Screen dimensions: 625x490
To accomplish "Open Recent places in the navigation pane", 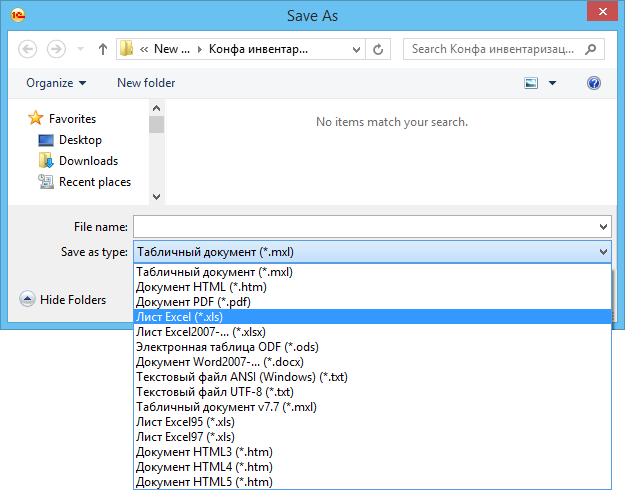I will [95, 182].
